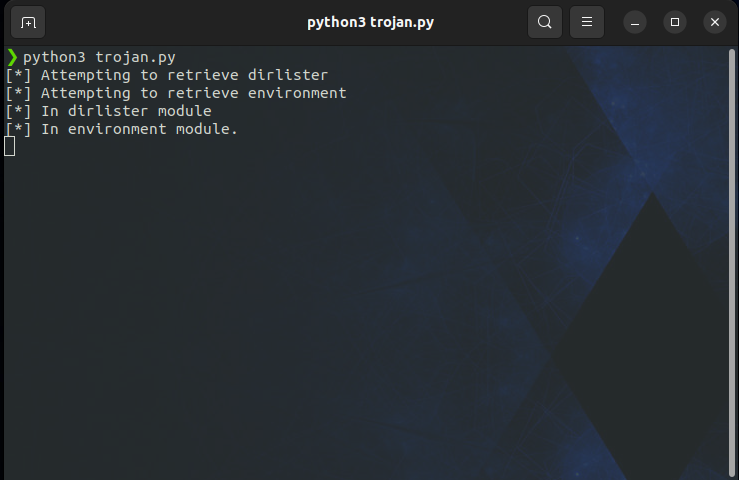
Task: Close the terminal window
Action: pos(715,22)
